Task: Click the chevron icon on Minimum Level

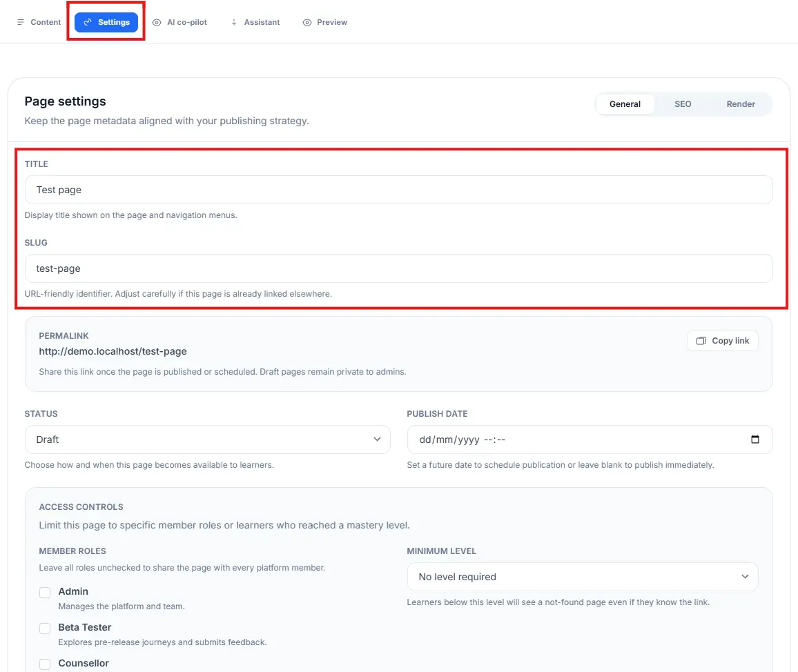Action: (745, 576)
